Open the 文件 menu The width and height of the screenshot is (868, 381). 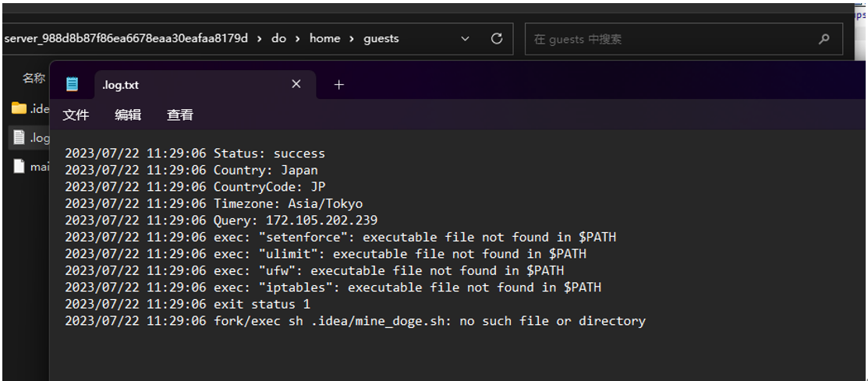76,115
